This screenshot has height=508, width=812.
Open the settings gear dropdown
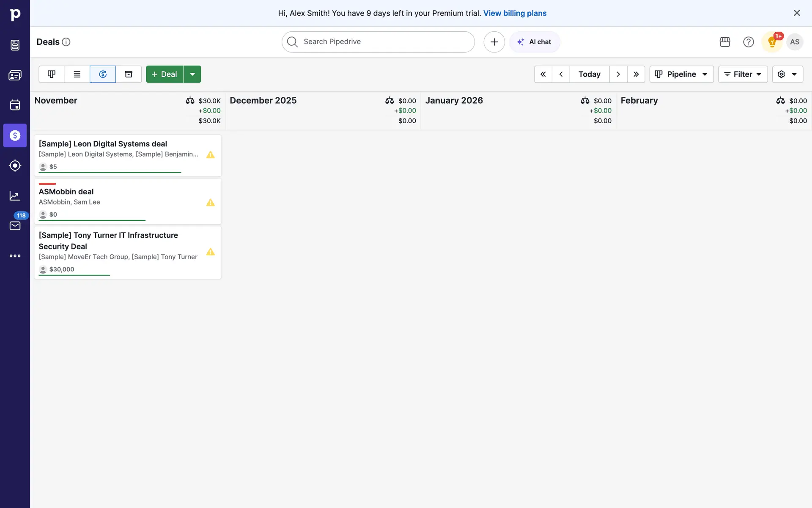pos(787,74)
